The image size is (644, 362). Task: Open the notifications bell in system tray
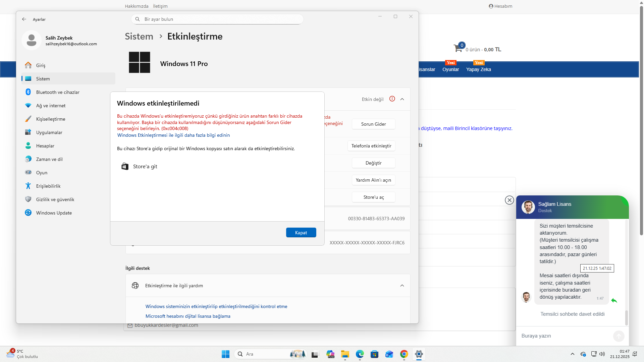(635, 354)
